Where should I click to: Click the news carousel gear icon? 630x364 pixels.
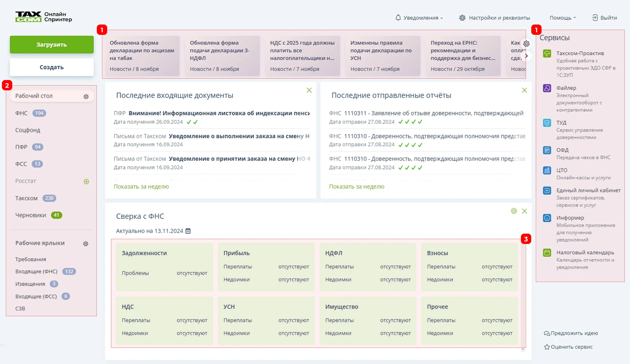(526, 43)
